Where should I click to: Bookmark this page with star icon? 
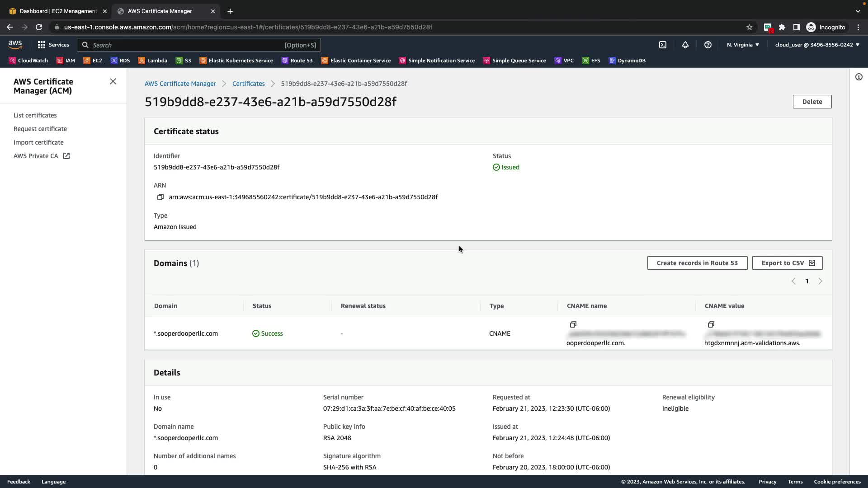(750, 27)
